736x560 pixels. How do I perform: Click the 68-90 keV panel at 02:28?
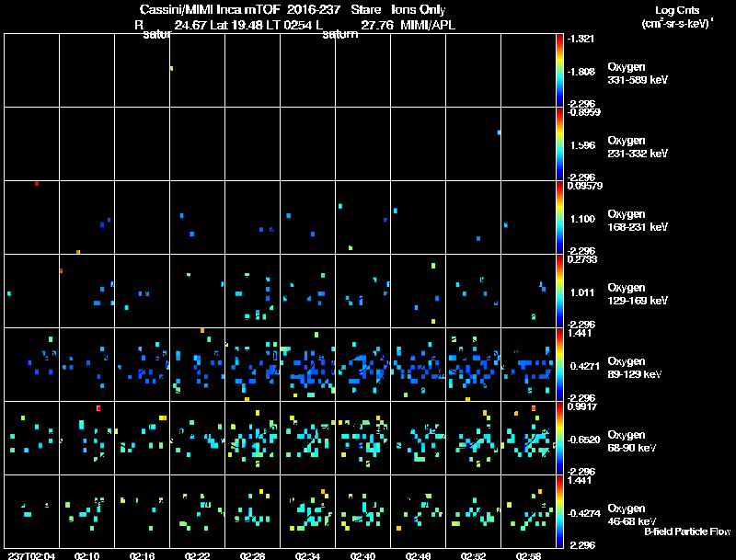(252, 438)
